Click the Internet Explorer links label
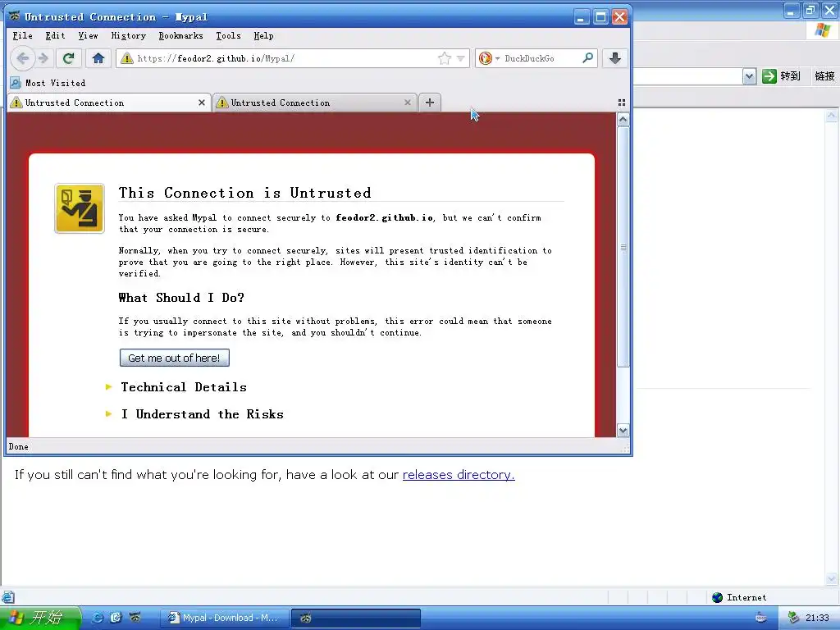 [x=824, y=76]
